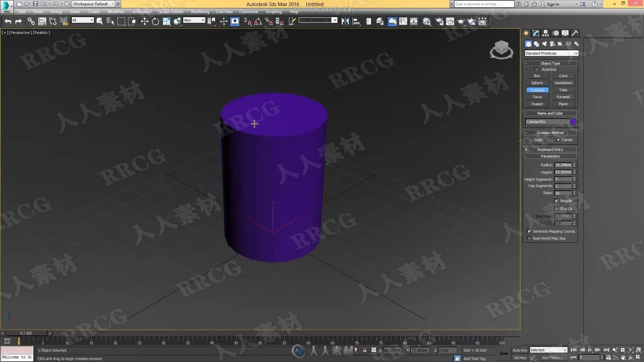The width and height of the screenshot is (644, 362).
Task: Select Edge creation method radio
Action: (530, 140)
